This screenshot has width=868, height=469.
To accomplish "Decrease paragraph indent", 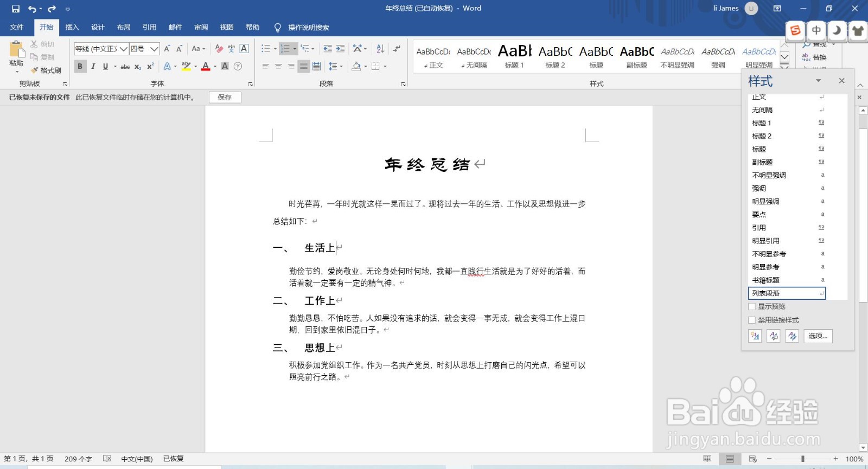I will pyautogui.click(x=328, y=49).
